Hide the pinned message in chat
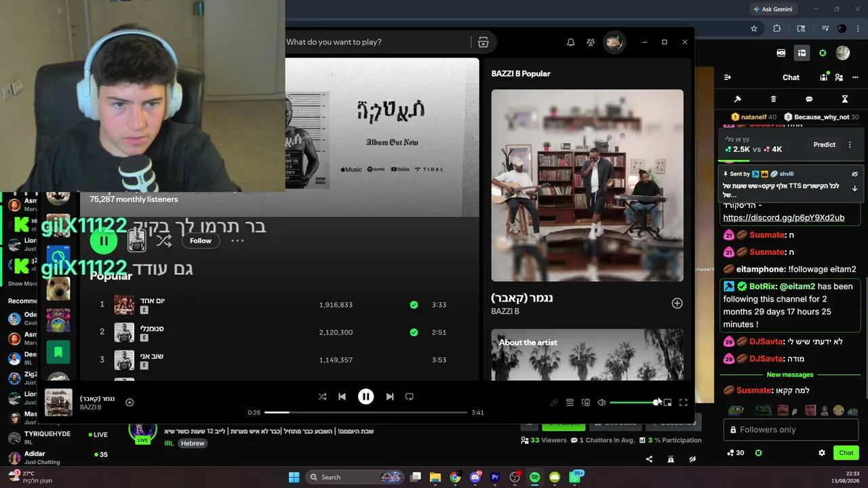This screenshot has width=868, height=488. pos(854,174)
